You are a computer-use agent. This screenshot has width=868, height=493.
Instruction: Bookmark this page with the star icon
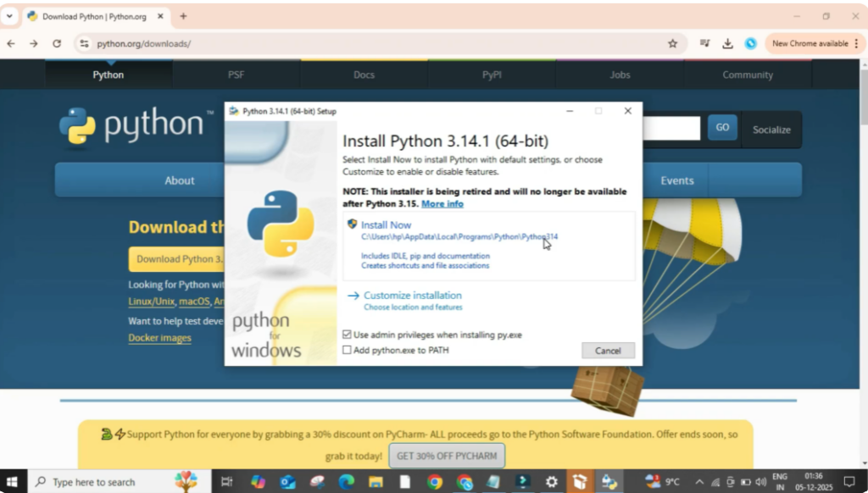coord(672,44)
